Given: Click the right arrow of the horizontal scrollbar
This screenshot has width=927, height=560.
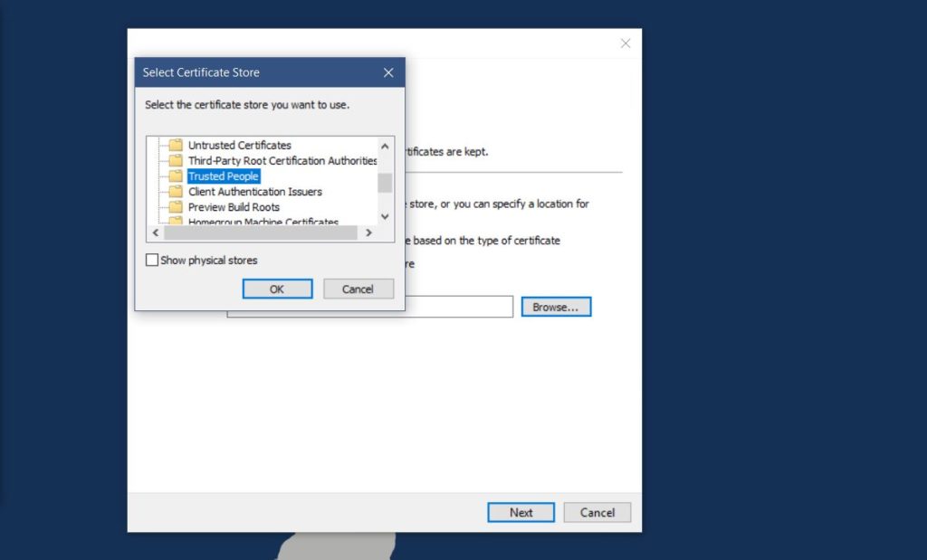Looking at the screenshot, I should tap(368, 233).
